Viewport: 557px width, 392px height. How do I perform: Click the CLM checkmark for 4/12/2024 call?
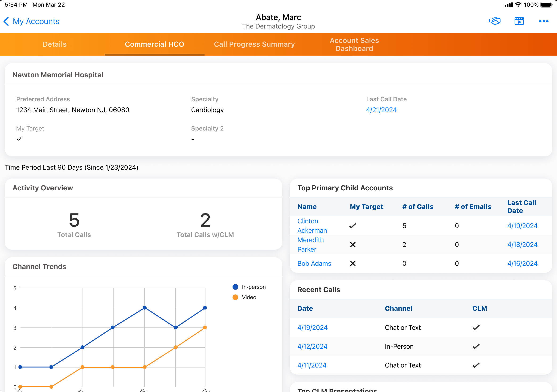point(476,346)
